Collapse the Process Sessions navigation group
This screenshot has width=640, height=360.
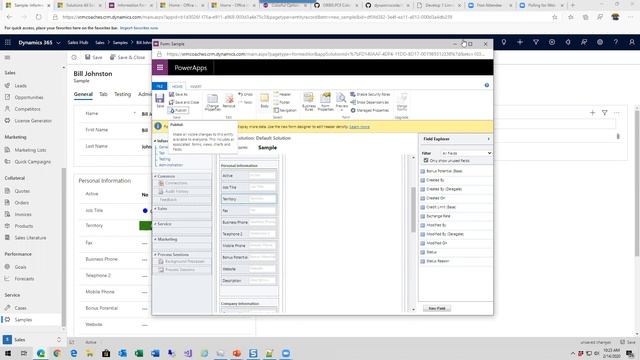pyautogui.click(x=156, y=255)
